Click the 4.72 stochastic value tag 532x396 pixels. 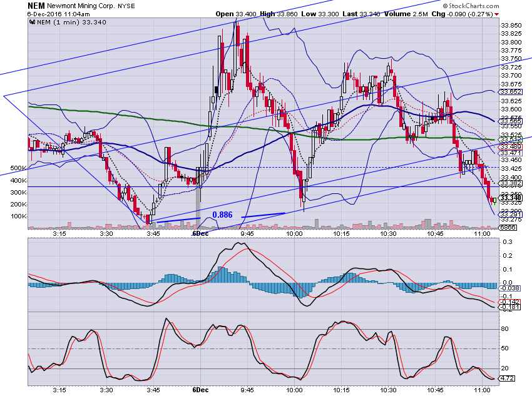point(507,378)
